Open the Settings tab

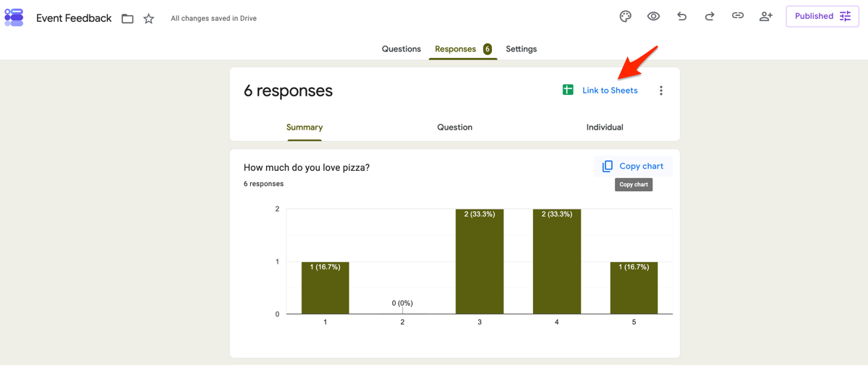(x=522, y=49)
